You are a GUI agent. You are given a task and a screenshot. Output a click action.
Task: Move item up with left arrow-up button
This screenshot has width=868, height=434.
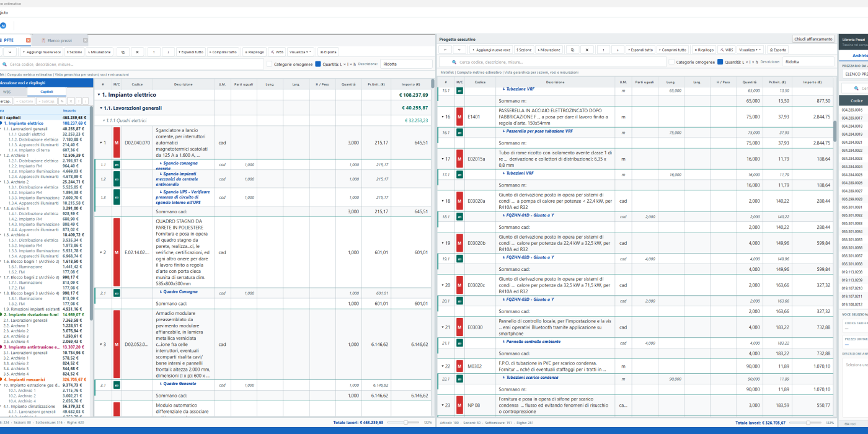pyautogui.click(x=153, y=52)
